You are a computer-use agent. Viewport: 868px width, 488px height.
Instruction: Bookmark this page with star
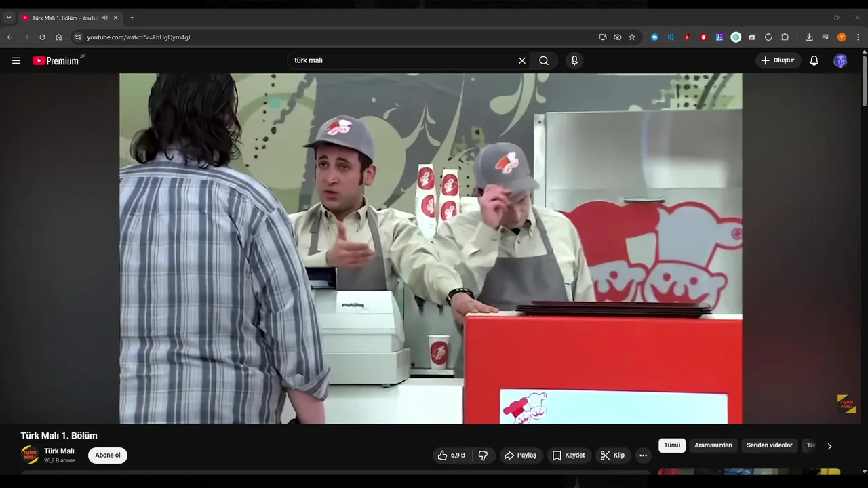(x=632, y=37)
